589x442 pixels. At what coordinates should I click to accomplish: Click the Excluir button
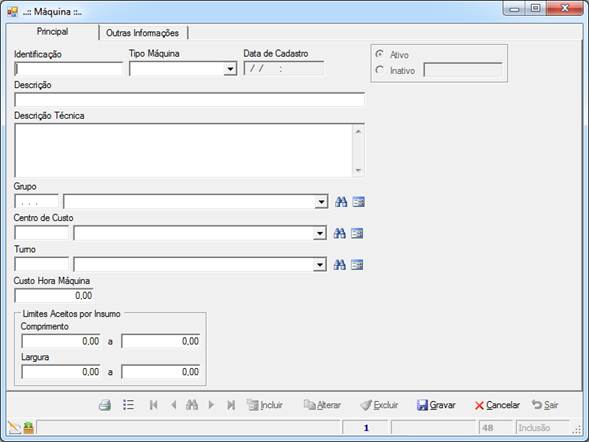[x=379, y=405]
